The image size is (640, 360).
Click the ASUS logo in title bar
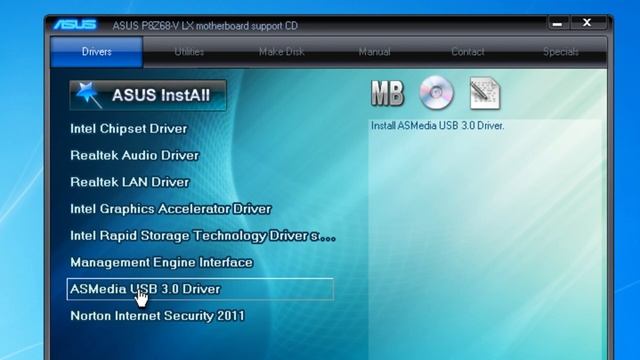(75, 25)
